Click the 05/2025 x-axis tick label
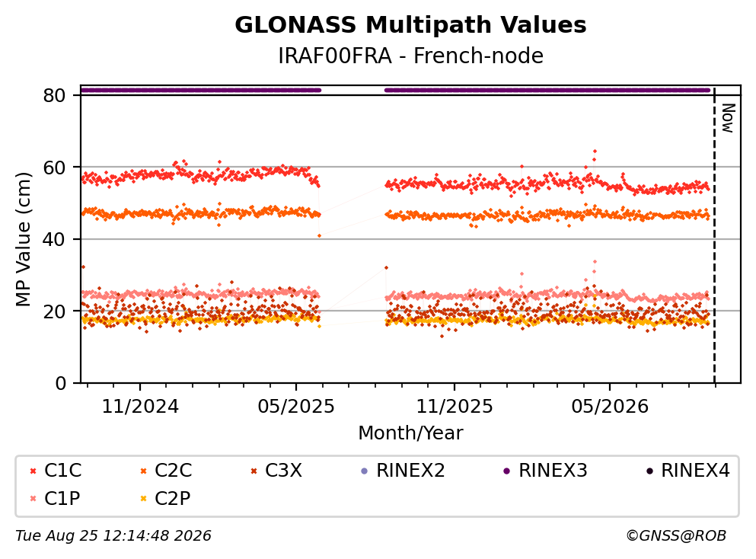The image size is (756, 559). tap(296, 407)
